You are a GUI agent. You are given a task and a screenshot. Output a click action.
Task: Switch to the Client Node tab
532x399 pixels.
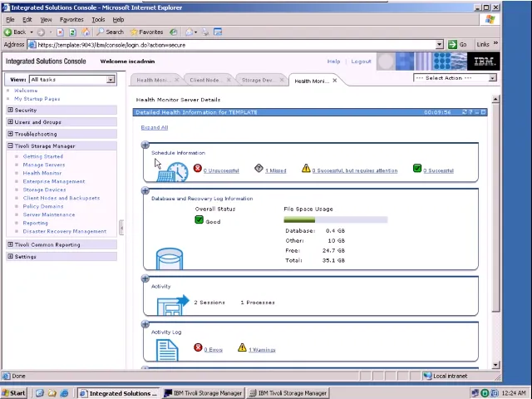[x=205, y=80]
